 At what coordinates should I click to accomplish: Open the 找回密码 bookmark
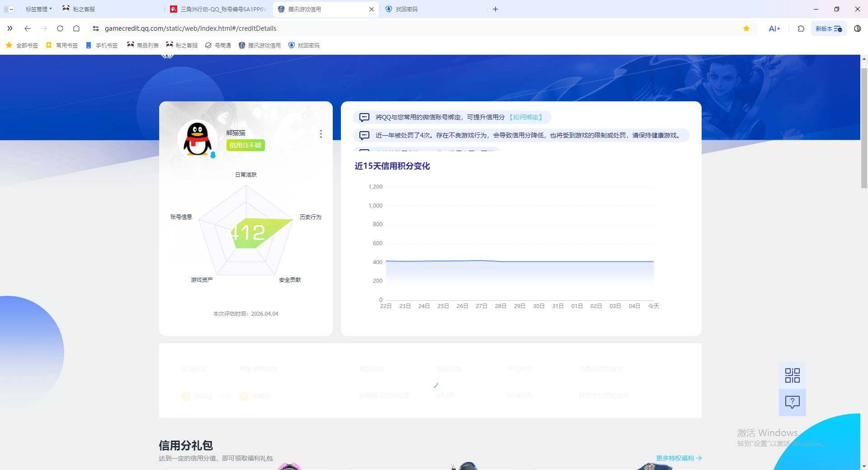(304, 45)
